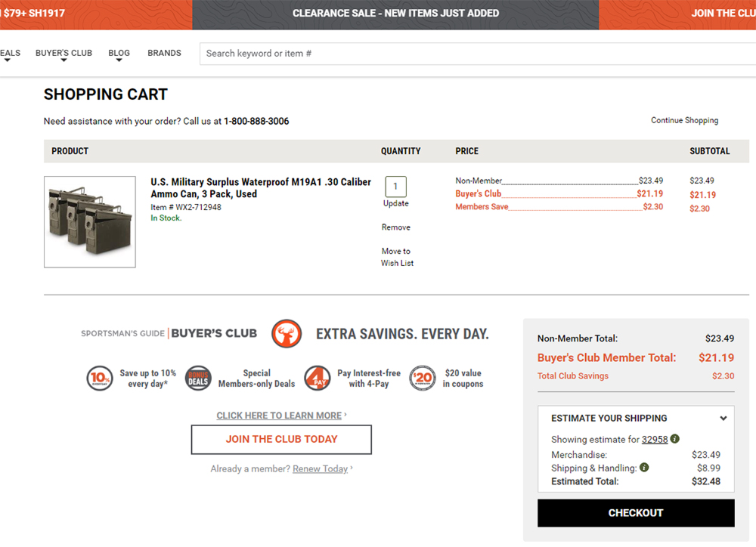Click the 4-Pay badge icon
756x547 pixels.
coord(318,379)
